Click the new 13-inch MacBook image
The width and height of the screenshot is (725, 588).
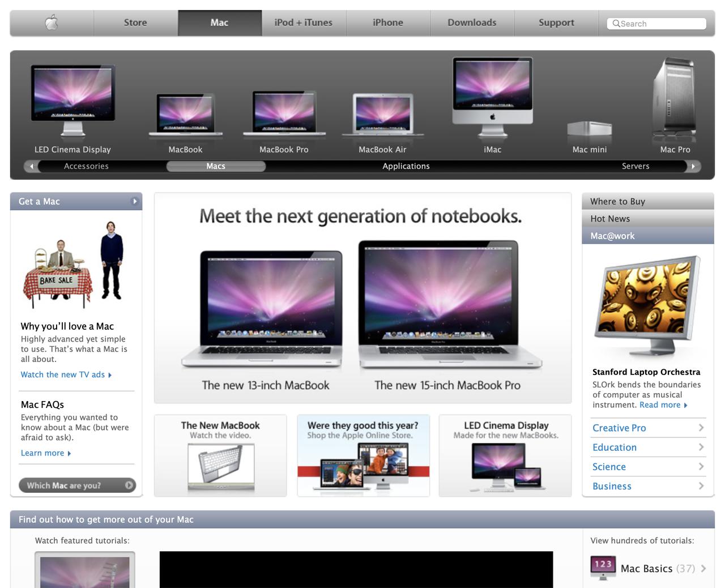click(262, 310)
